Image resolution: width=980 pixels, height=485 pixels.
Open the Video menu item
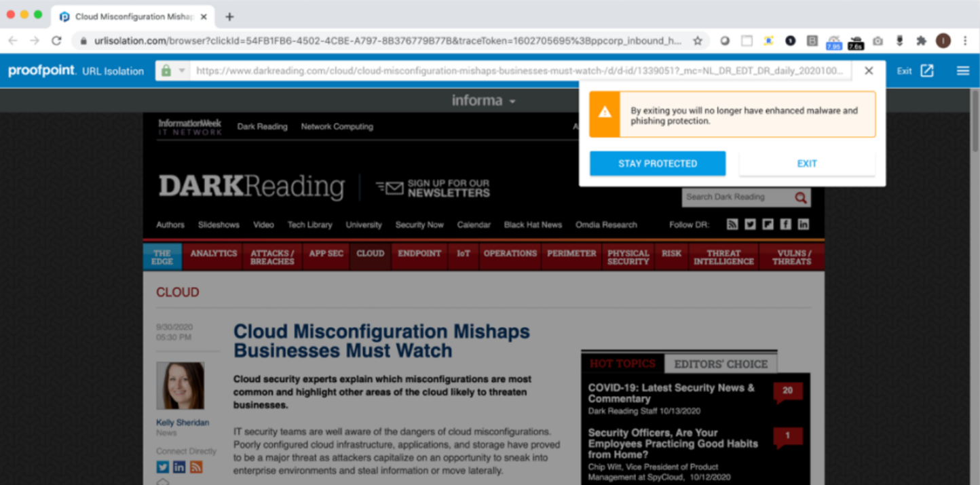[x=263, y=225]
